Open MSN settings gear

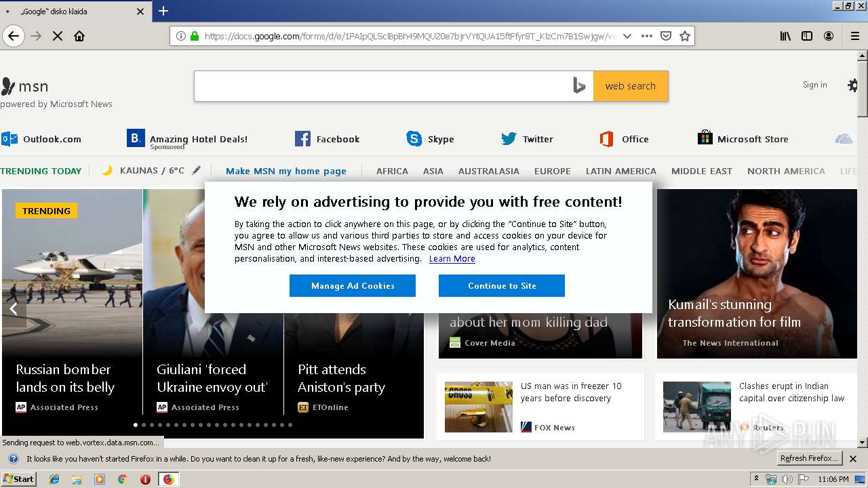point(853,85)
